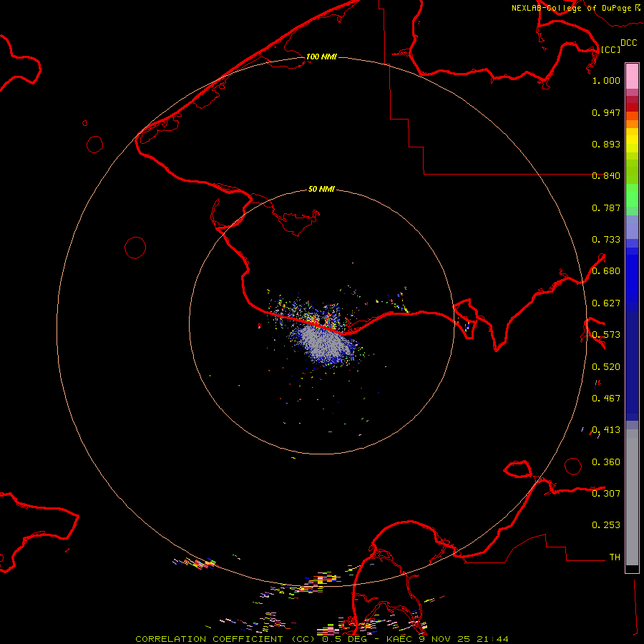The width and height of the screenshot is (644, 644).
Task: Click the [CC] units label above colorbar
Action: 610,49
